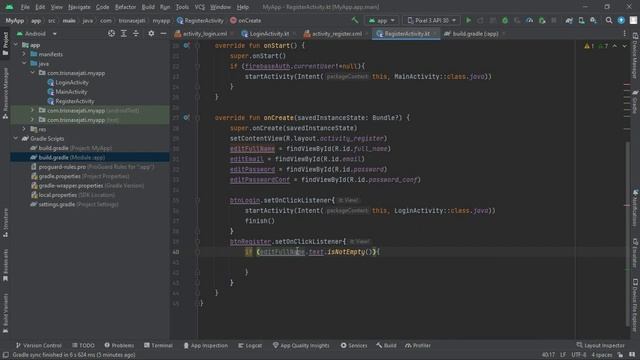
Task: Open the Layout Inspector tool window
Action: coord(600,345)
